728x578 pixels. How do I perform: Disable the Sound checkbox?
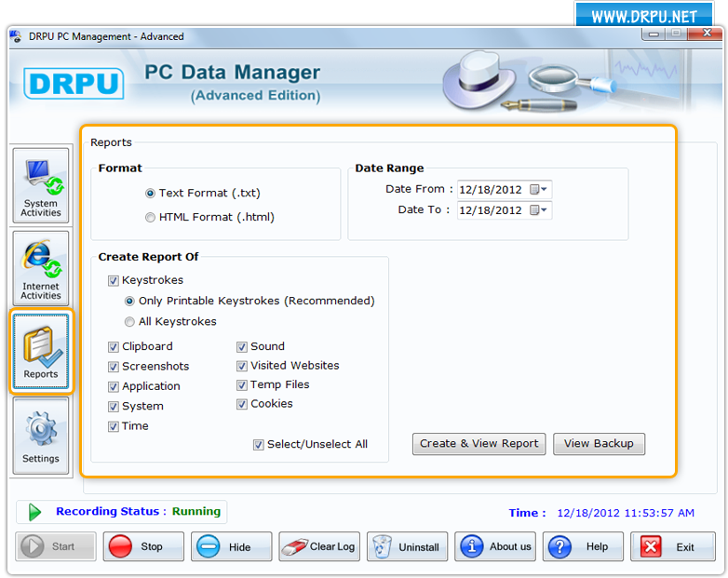click(242, 347)
